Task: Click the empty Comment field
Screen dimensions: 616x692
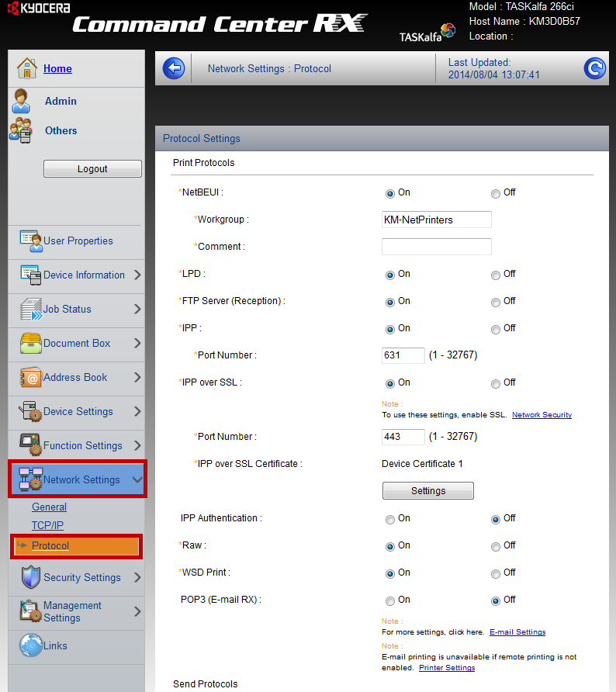Action: pos(437,247)
